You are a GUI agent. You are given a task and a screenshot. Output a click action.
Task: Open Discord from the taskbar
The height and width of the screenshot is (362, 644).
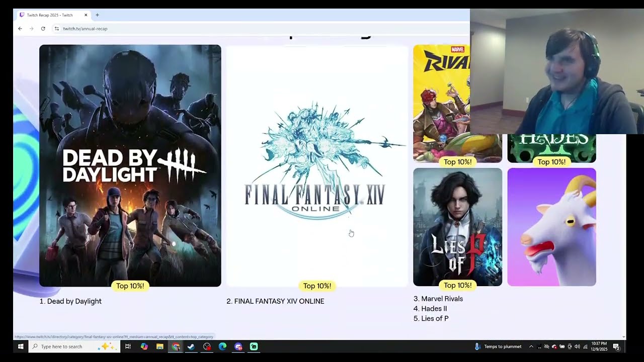click(x=238, y=346)
